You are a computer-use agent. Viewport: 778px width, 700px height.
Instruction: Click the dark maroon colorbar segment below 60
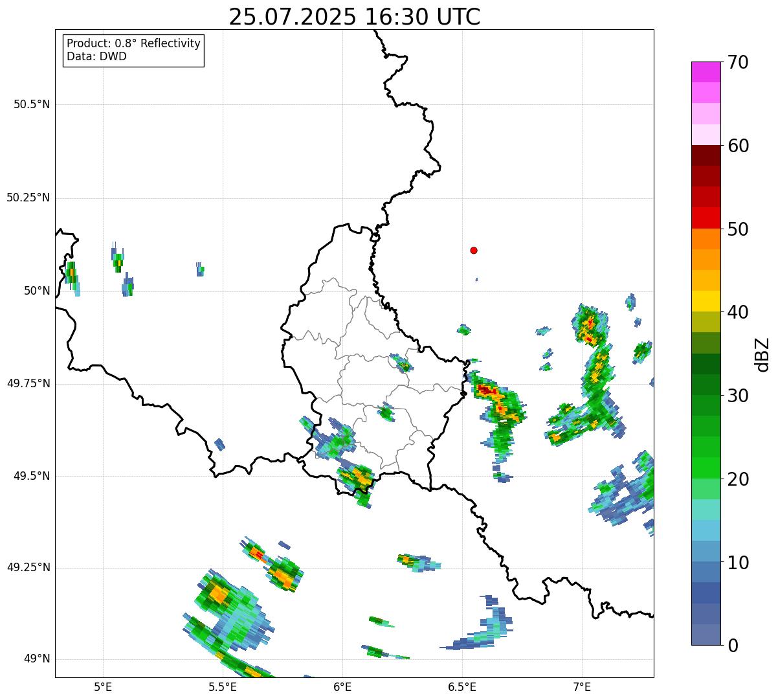click(x=706, y=155)
